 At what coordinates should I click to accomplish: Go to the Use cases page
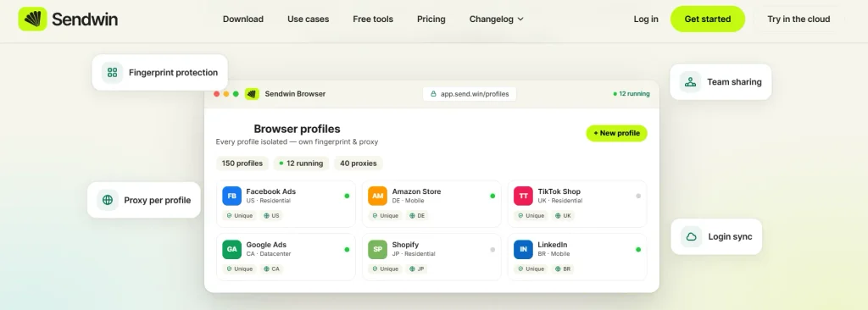click(x=308, y=19)
